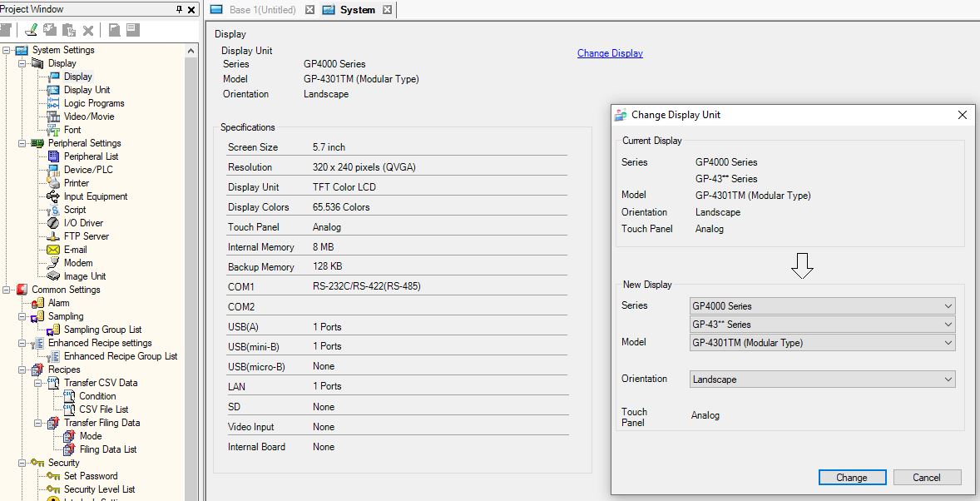Select the highlighted Display tree item

coord(77,77)
